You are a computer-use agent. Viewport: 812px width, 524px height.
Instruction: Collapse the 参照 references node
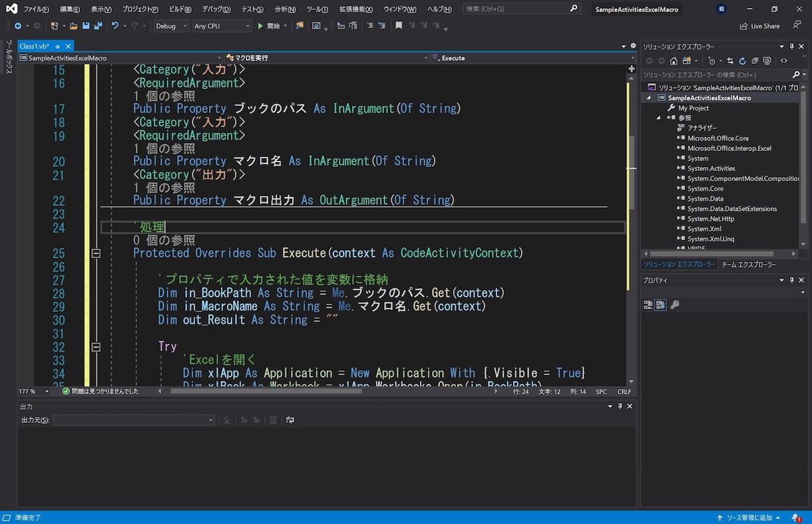coord(658,118)
